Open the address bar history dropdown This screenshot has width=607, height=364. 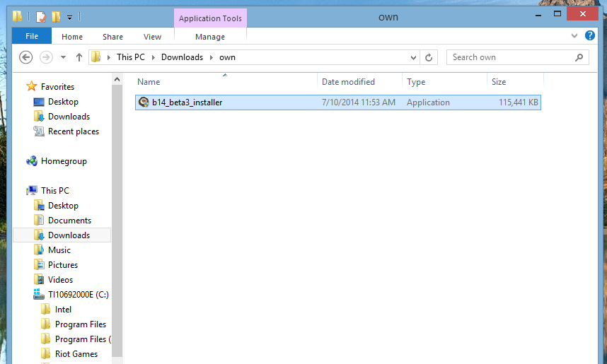tap(413, 58)
